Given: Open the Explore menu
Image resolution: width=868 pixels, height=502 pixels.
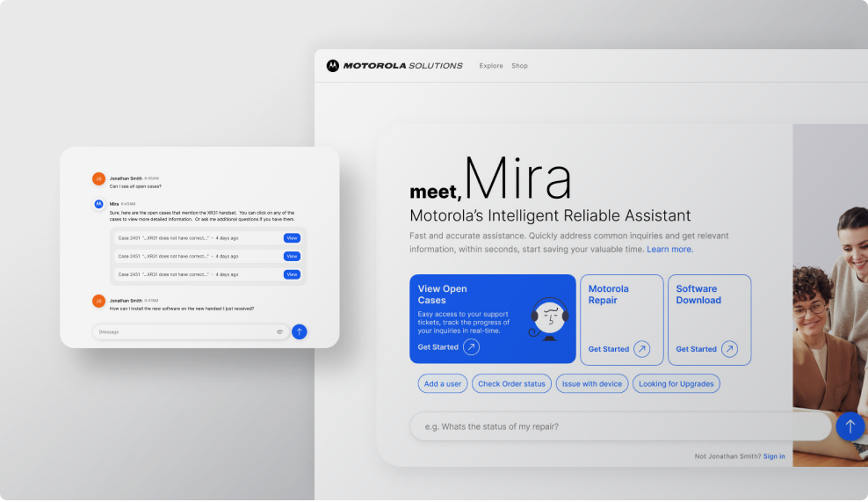Looking at the screenshot, I should 491,65.
